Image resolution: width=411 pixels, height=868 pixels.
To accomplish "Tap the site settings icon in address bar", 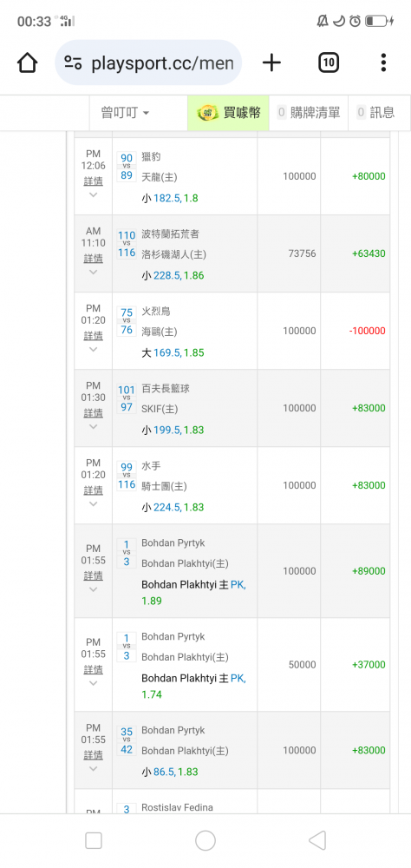I will point(73,62).
